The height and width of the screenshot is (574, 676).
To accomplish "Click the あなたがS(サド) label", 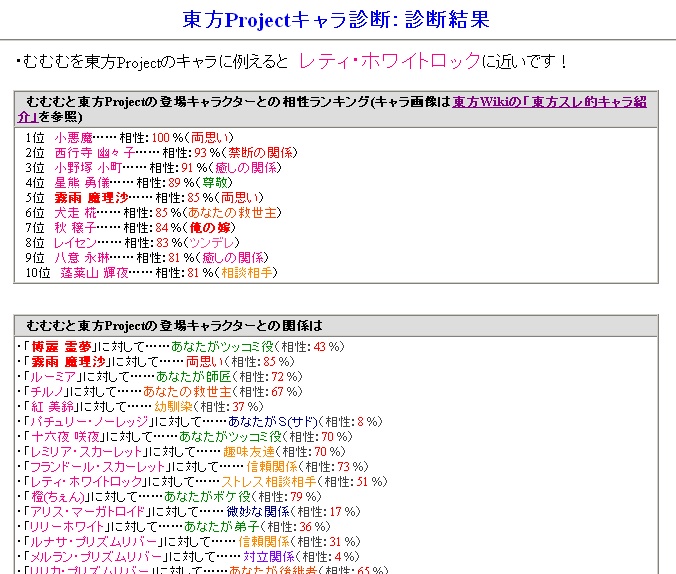I will click(272, 422).
